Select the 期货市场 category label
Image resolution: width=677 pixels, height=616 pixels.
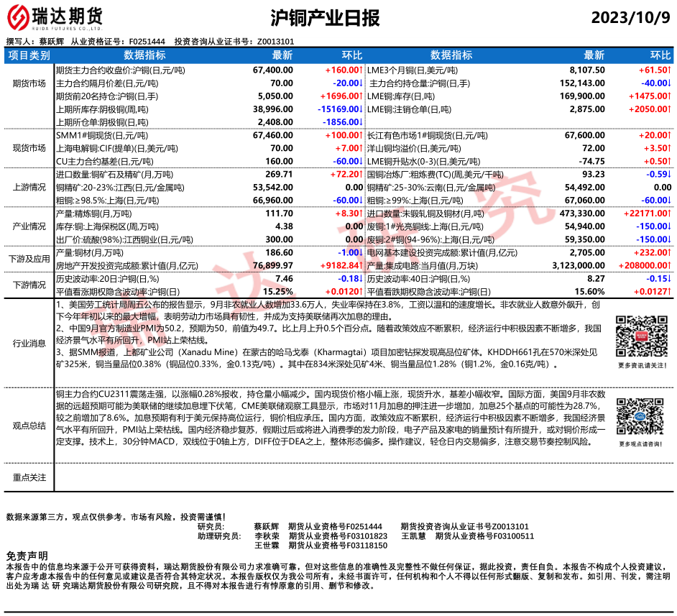pyautogui.click(x=29, y=83)
